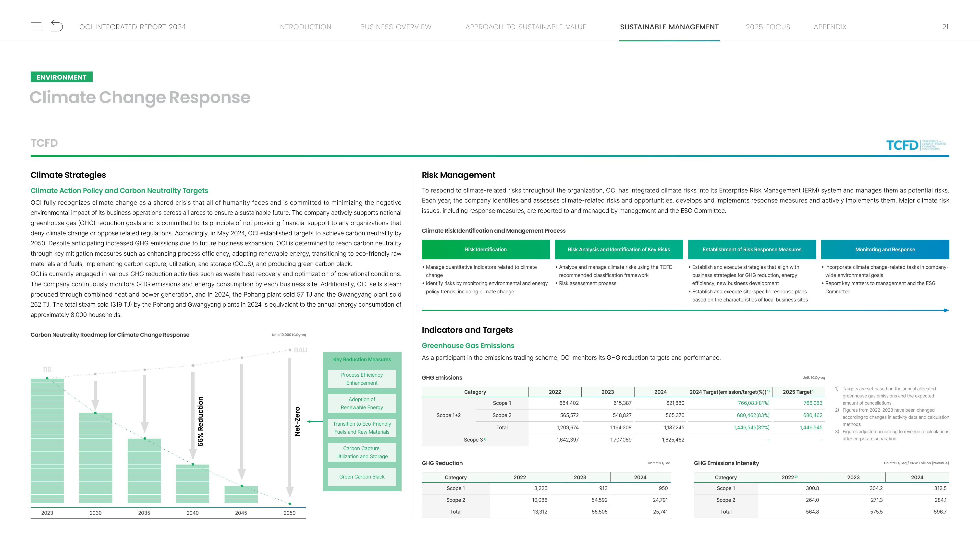
Task: Click the 2025 Target column header
Action: tap(798, 392)
